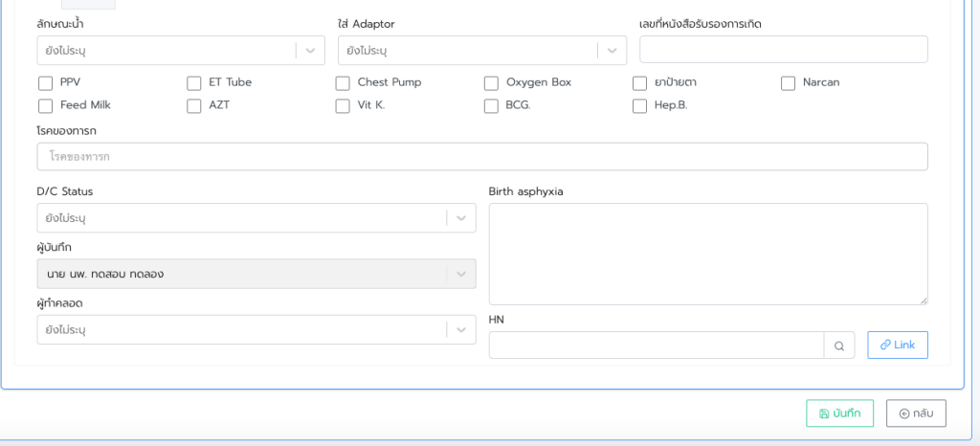Click the เลขที่หนังสือรับรองการเกิด input field
This screenshot has width=980, height=446.
click(x=783, y=50)
